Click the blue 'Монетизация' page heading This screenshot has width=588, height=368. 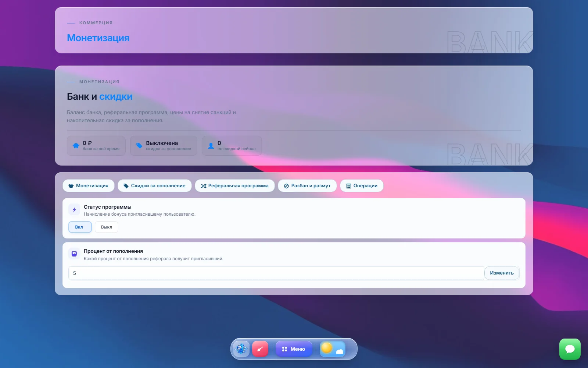[98, 38]
